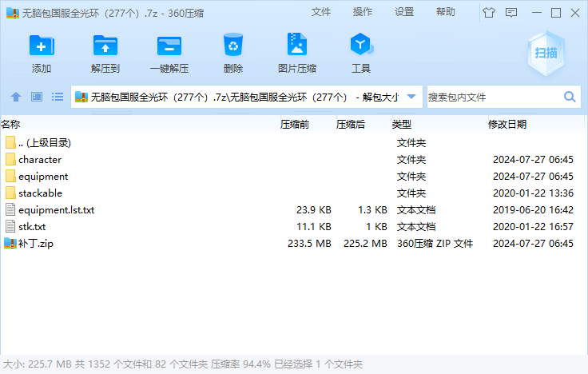Expand the archive path dropdown arrow
The width and height of the screenshot is (588, 374).
(x=411, y=97)
